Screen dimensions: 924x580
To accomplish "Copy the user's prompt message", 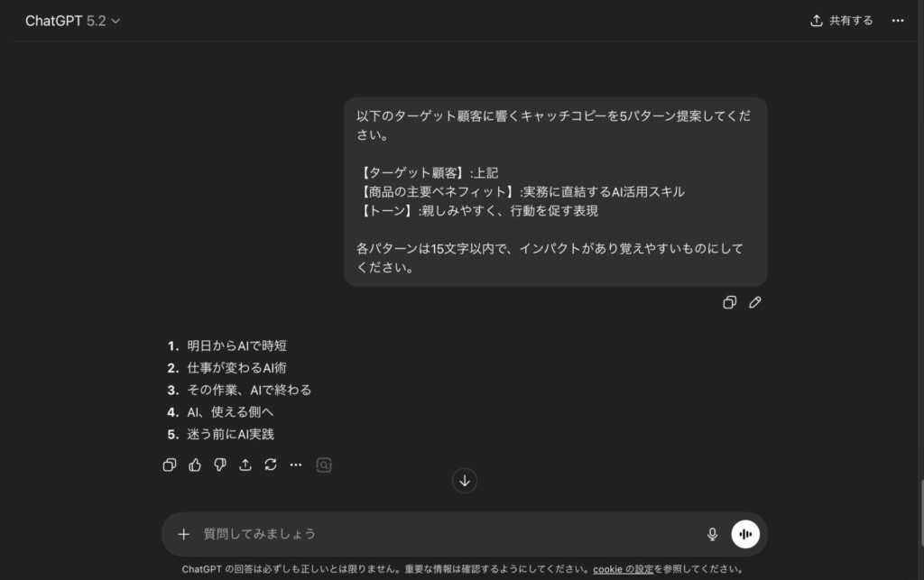I will 730,303.
